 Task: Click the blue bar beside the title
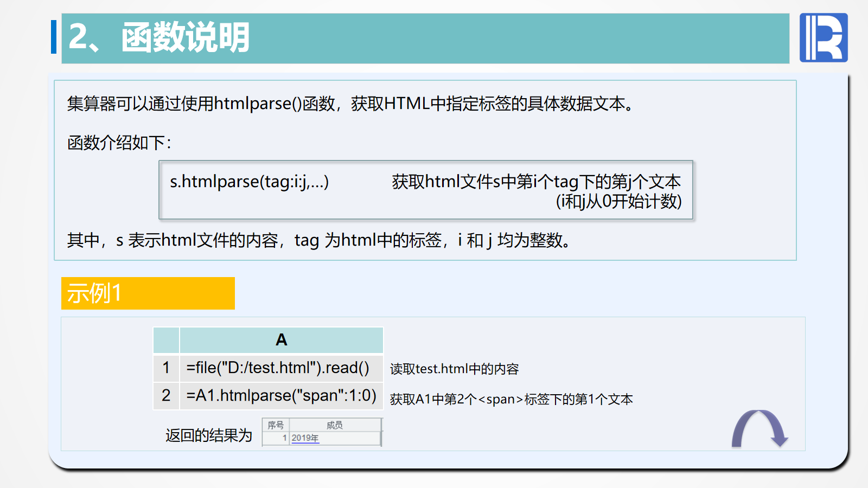coord(54,37)
